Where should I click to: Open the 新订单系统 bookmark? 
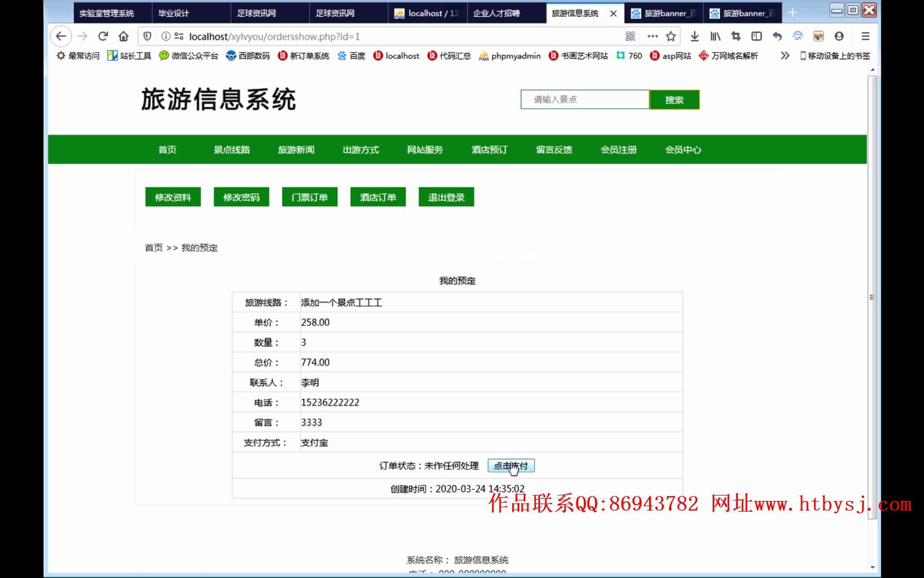pyautogui.click(x=304, y=56)
